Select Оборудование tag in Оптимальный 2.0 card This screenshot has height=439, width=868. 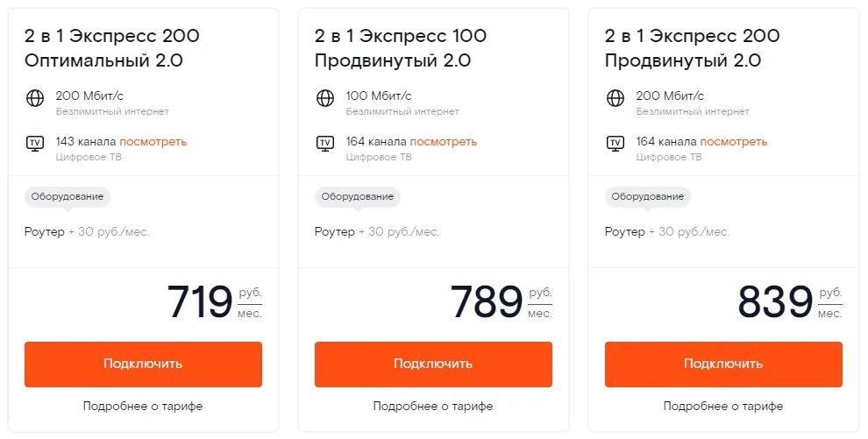point(68,197)
